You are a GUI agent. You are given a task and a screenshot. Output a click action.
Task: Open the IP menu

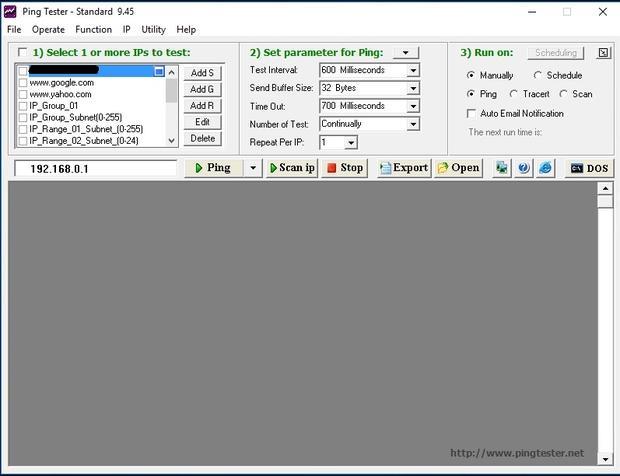coord(127,30)
